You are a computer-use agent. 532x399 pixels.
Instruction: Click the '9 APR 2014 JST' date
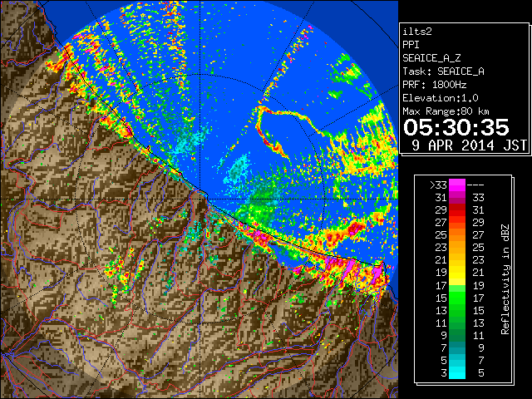coord(470,145)
